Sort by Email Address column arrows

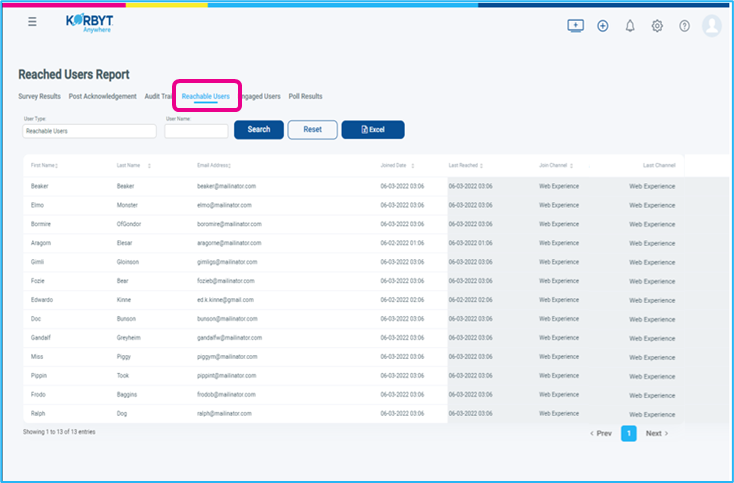[230, 166]
